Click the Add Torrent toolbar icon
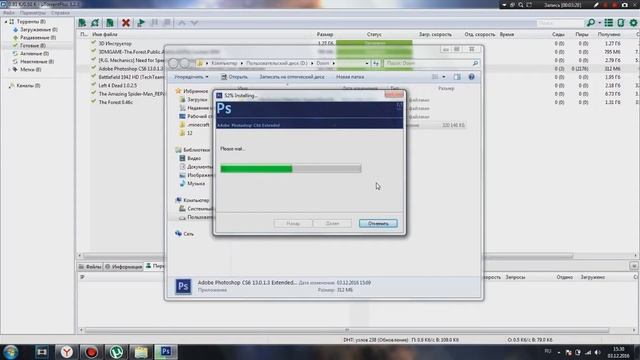Screen dimensions: 640x360 point(82,23)
